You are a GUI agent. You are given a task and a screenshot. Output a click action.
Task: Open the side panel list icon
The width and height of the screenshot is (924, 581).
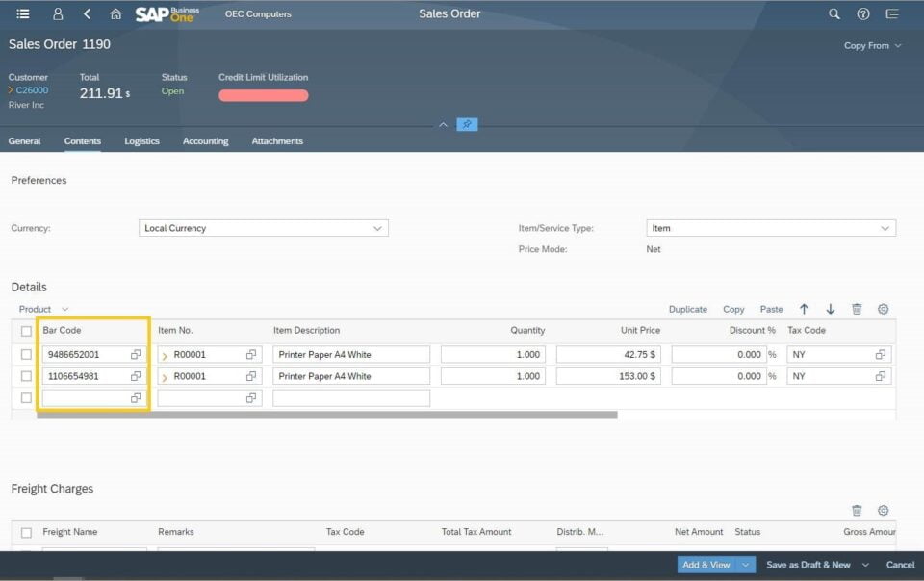click(x=892, y=13)
